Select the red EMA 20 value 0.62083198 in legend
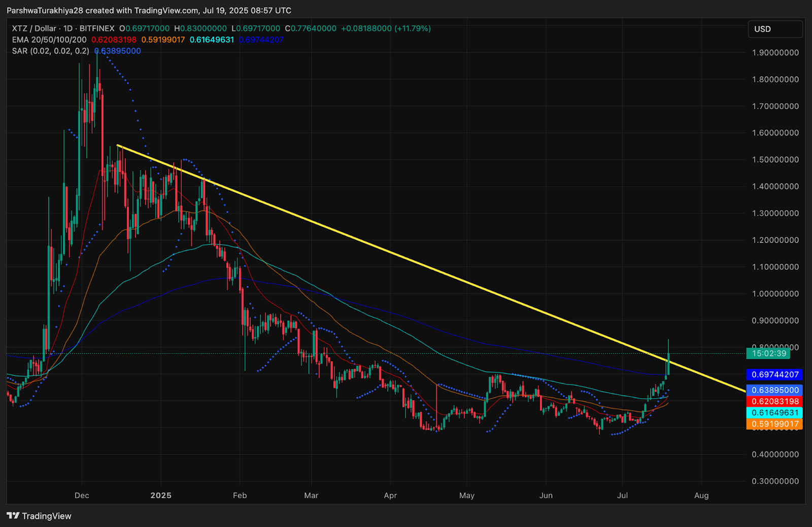812x527 pixels. tap(114, 40)
